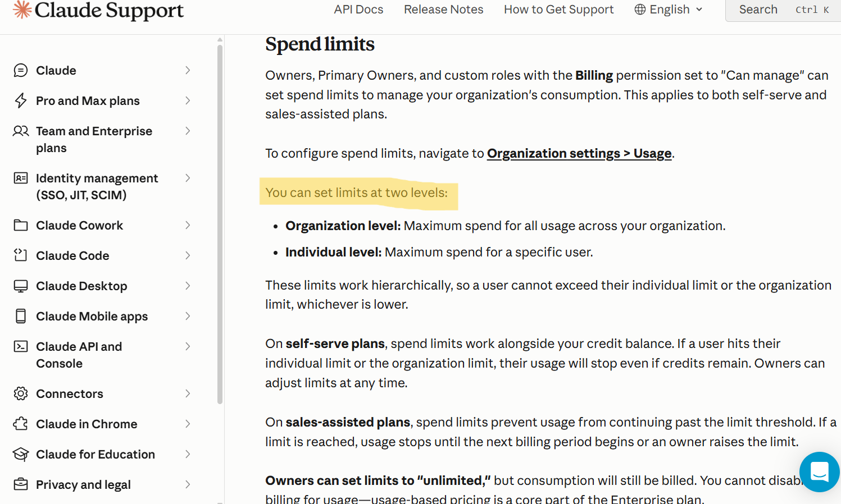Screen dimensions: 841x504
Task: Follow the Organization settings > Usage link
Action: click(x=579, y=153)
